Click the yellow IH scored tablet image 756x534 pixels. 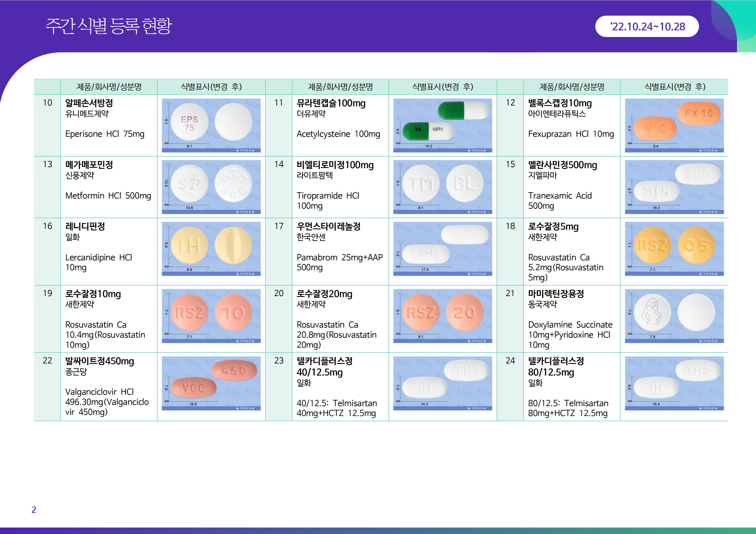click(x=211, y=248)
